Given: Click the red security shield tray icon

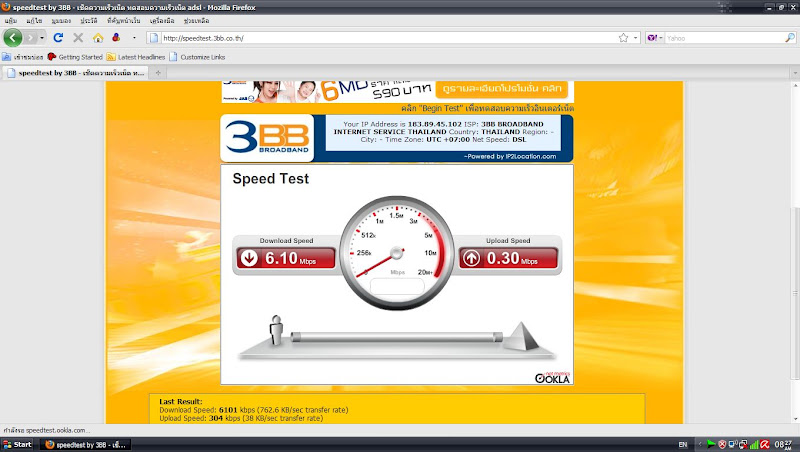Looking at the screenshot, I should (x=722, y=444).
